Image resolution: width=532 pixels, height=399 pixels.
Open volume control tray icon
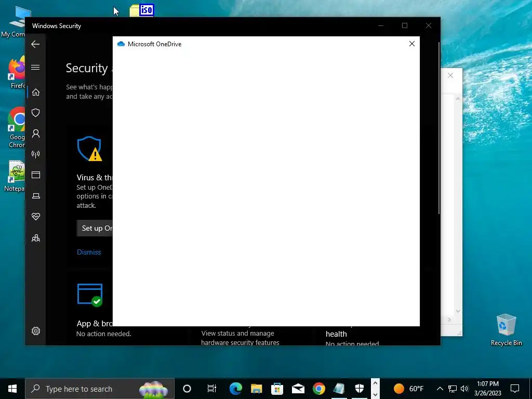click(464, 389)
